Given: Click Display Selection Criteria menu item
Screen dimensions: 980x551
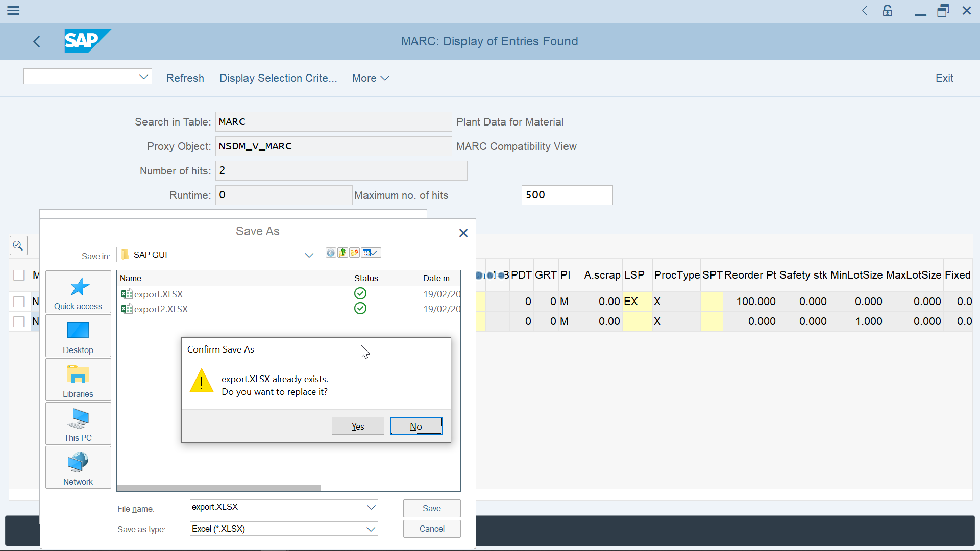Looking at the screenshot, I should [x=278, y=78].
